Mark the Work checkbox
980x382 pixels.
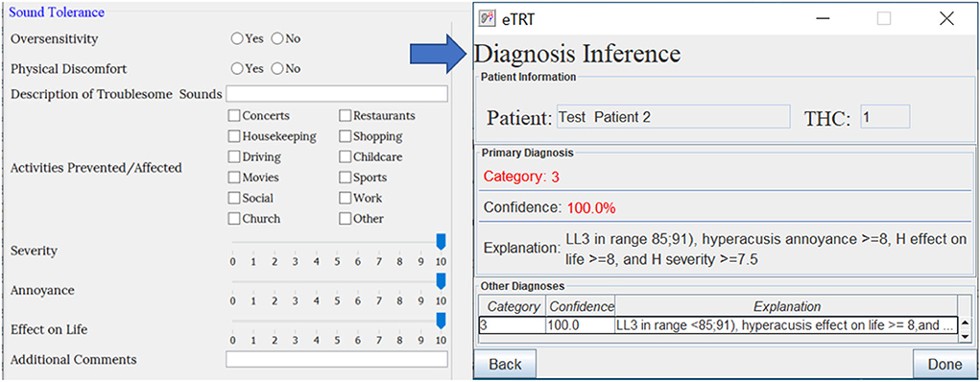click(x=345, y=198)
